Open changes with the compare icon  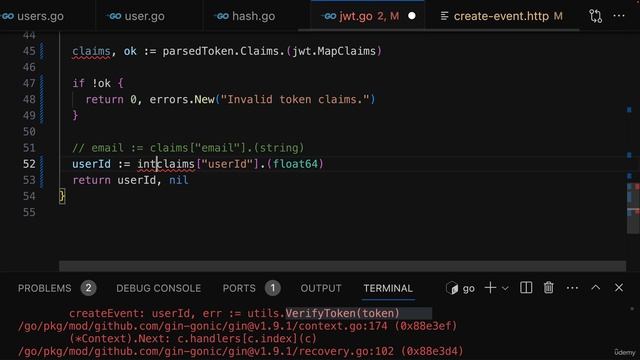pos(596,16)
